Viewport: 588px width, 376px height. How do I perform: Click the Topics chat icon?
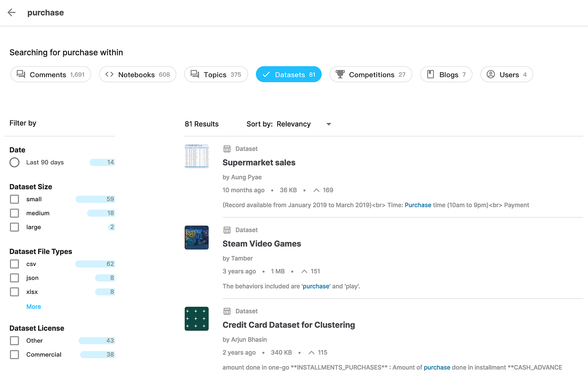pyautogui.click(x=195, y=75)
